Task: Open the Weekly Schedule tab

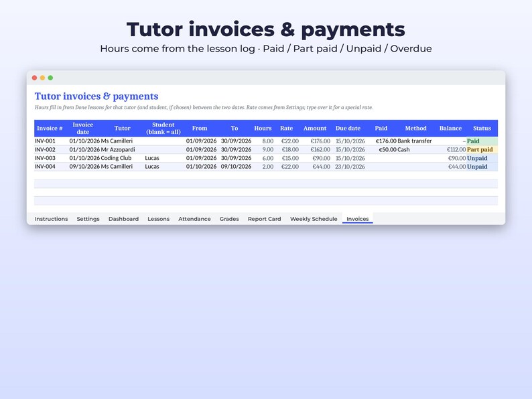Action: pyautogui.click(x=314, y=219)
